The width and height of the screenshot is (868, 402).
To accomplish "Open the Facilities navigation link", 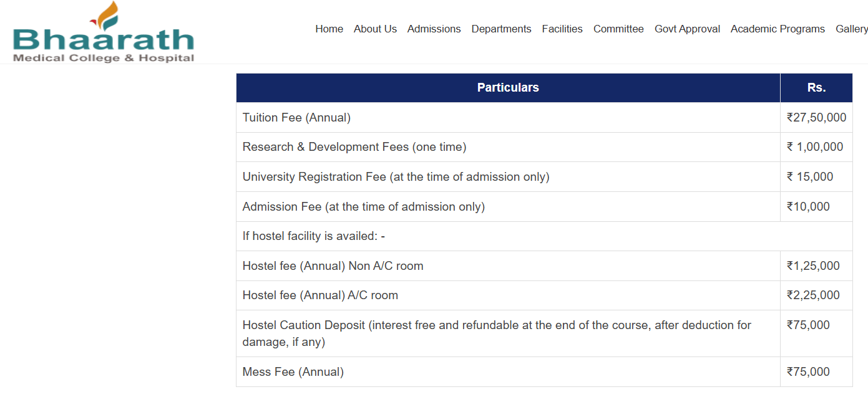I will click(x=562, y=29).
